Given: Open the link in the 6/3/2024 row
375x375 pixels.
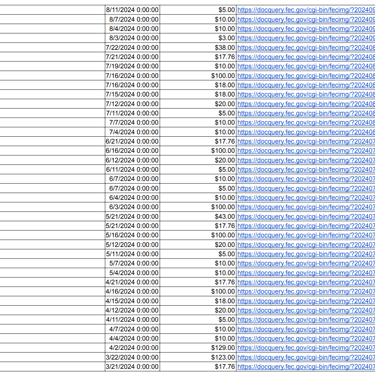Looking at the screenshot, I should point(306,207).
